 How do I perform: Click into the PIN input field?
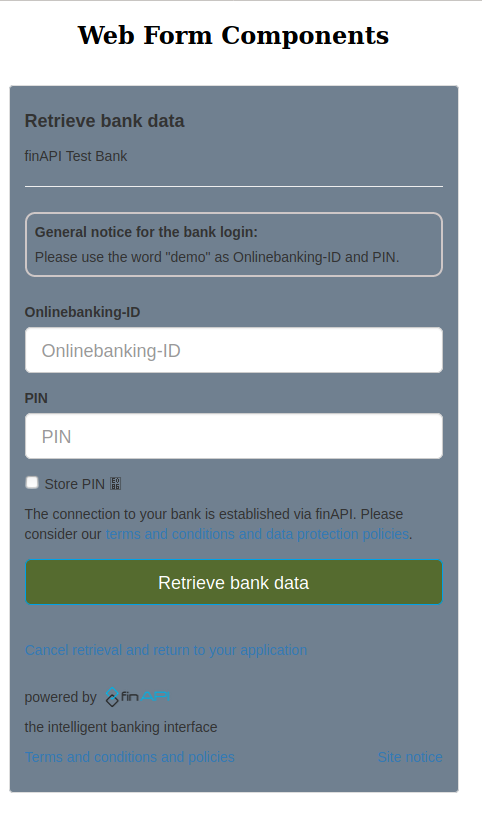(x=234, y=436)
